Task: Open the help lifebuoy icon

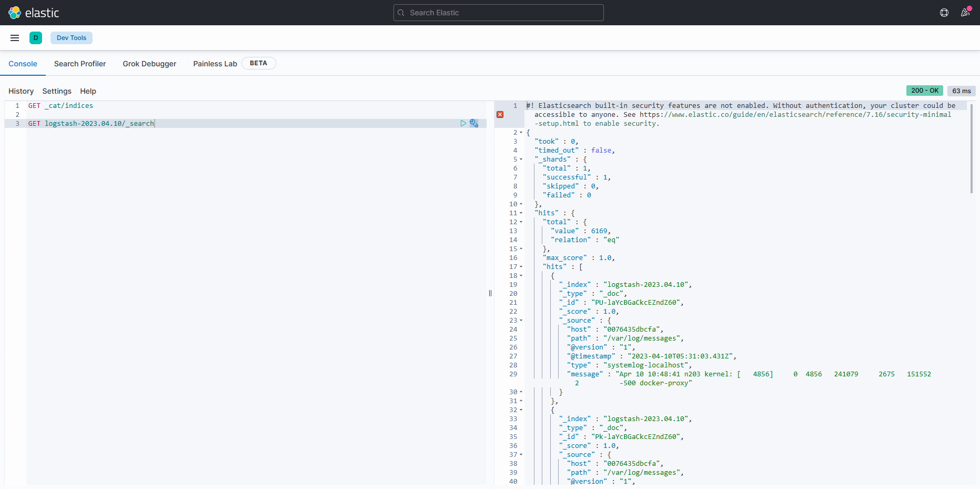Action: (x=944, y=13)
